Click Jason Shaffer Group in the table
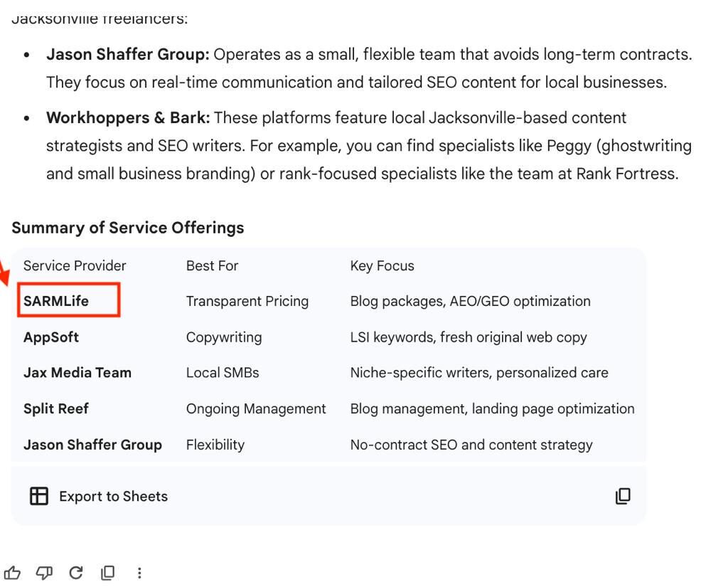This screenshot has width=728, height=587. pos(92,445)
